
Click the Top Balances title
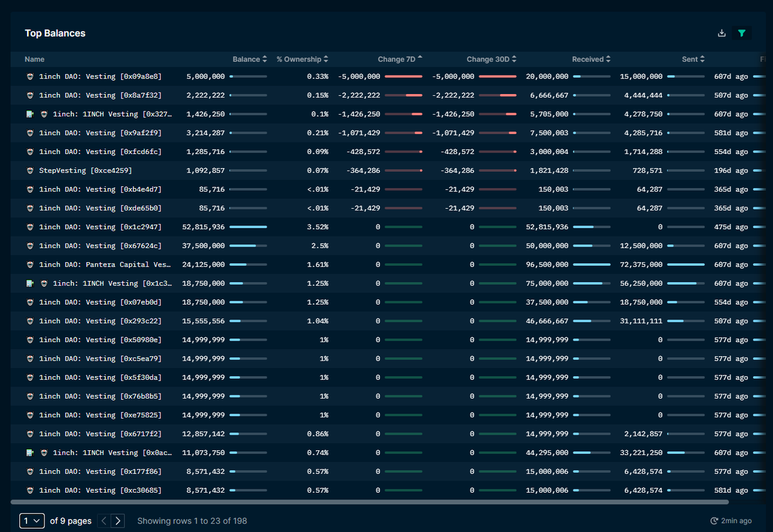coord(55,33)
